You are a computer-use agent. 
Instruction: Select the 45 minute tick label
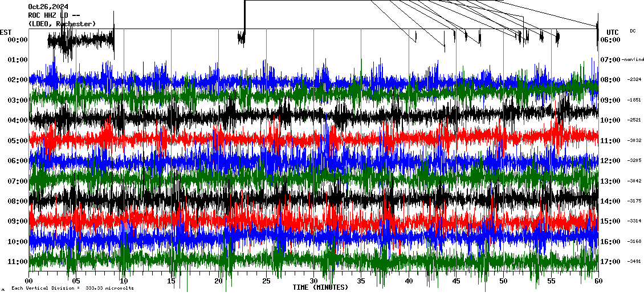pos(456,281)
